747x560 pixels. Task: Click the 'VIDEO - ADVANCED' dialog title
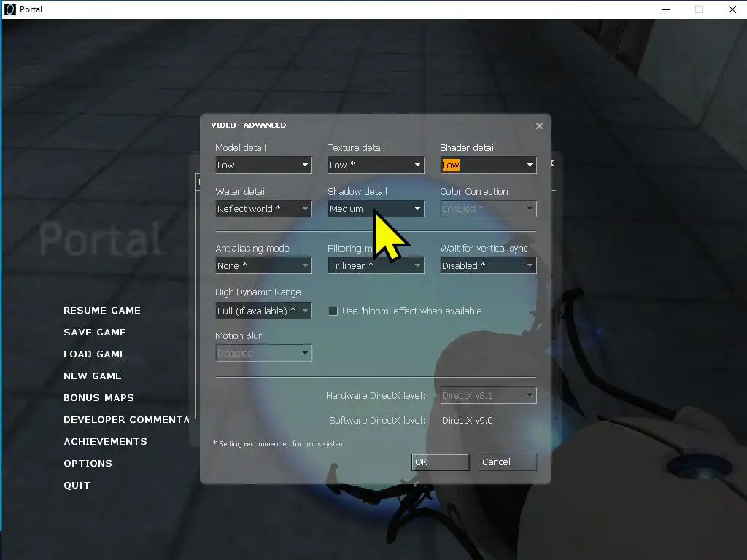click(249, 125)
